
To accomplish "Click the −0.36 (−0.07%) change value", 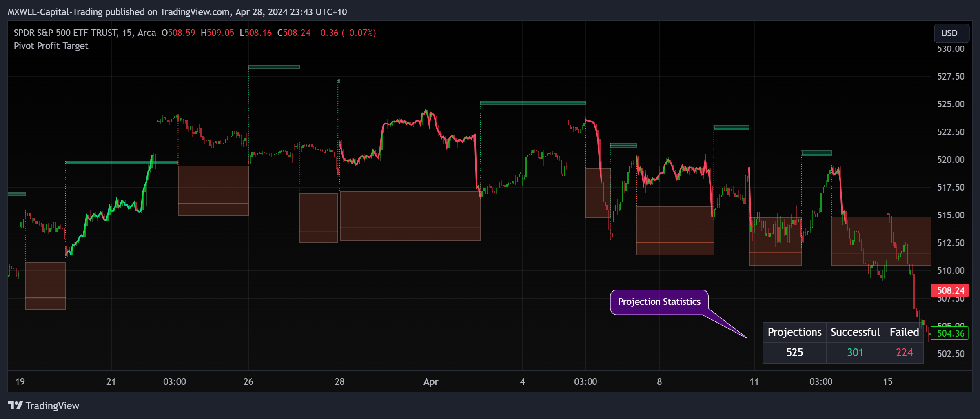I will [x=346, y=33].
